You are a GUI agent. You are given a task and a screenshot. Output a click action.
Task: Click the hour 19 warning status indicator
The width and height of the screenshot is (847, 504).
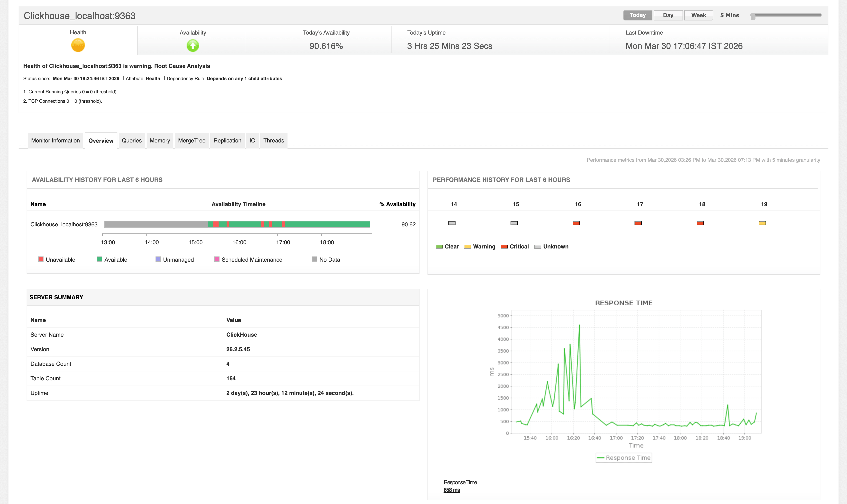click(x=762, y=223)
